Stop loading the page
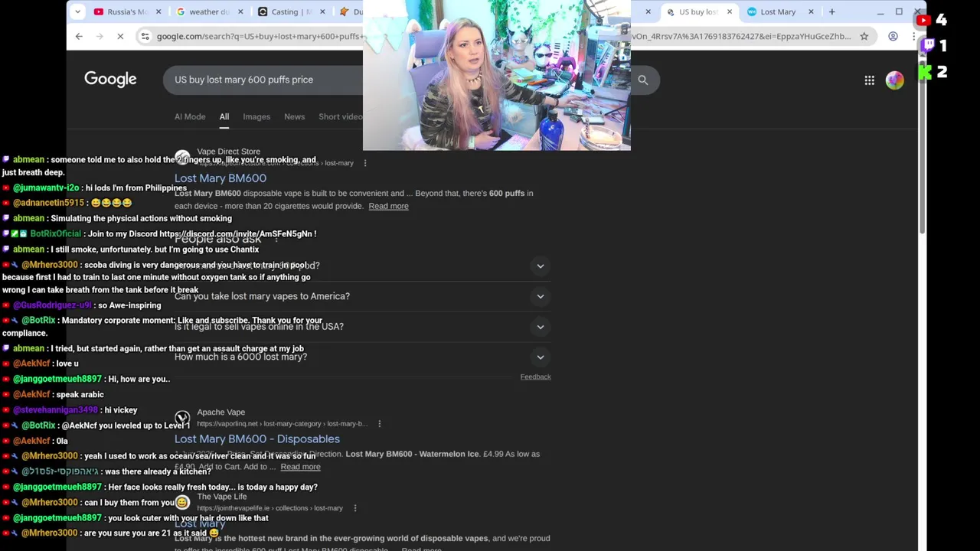The image size is (980, 551). (x=120, y=36)
